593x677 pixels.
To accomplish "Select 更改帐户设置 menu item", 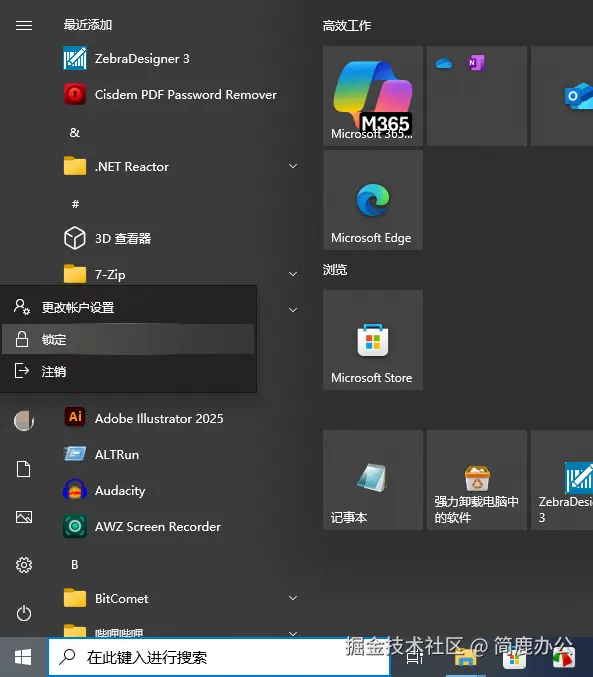I will (x=128, y=307).
